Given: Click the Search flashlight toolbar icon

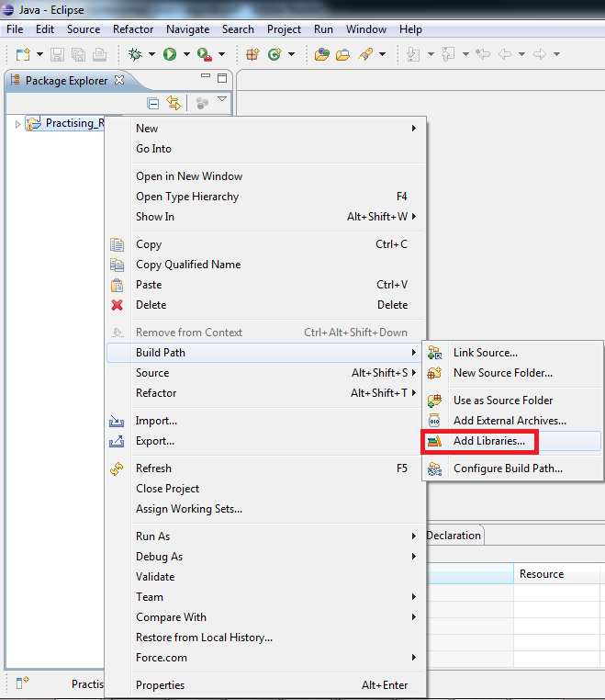Looking at the screenshot, I should 365,54.
